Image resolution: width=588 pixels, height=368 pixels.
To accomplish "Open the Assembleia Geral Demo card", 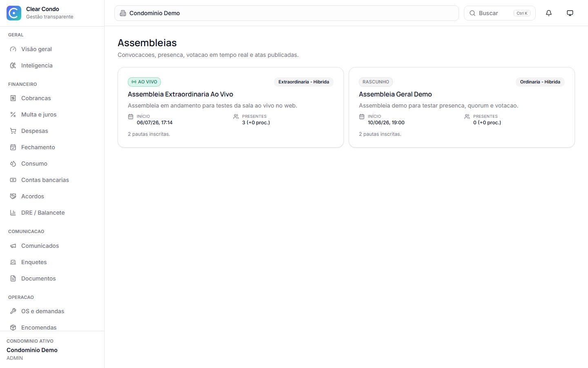I will 462,107.
